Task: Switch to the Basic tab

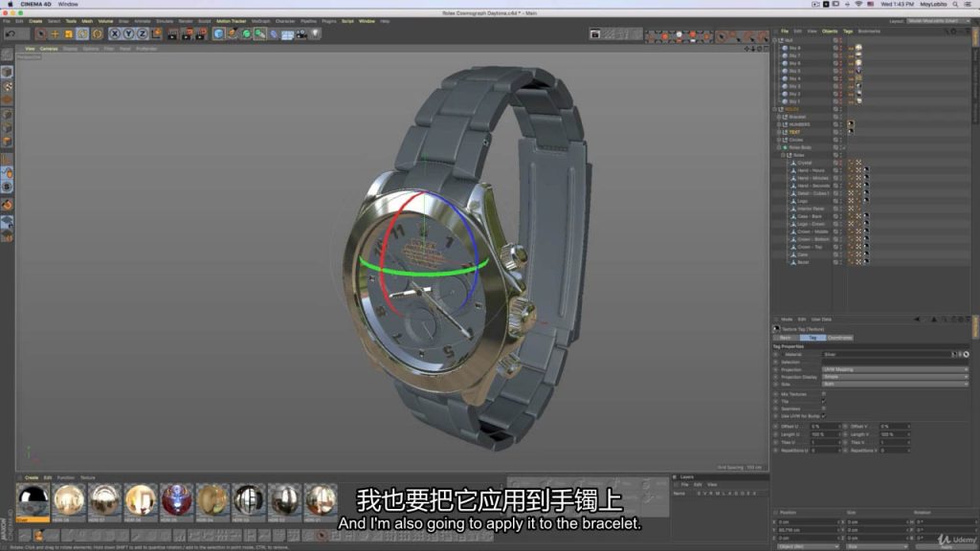Action: pyautogui.click(x=786, y=338)
